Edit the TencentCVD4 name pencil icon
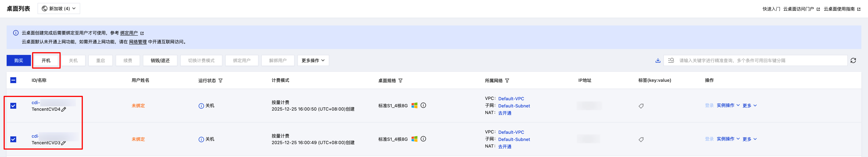 (x=64, y=109)
